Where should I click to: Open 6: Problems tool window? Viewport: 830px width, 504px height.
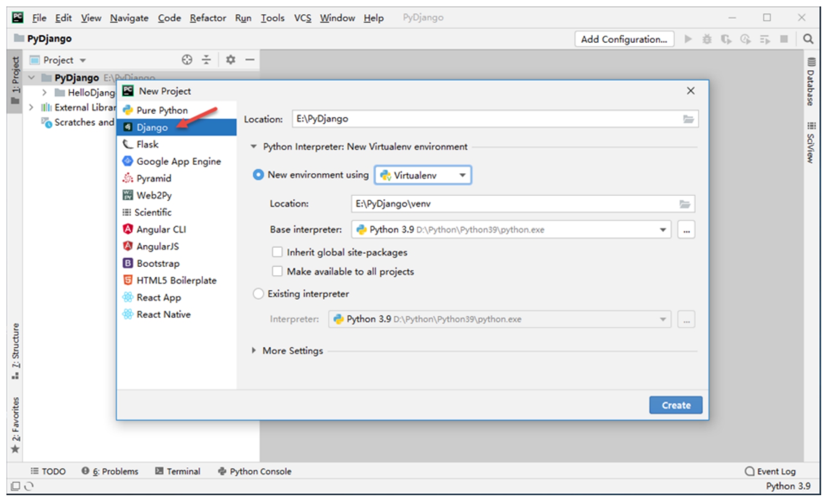click(x=110, y=472)
